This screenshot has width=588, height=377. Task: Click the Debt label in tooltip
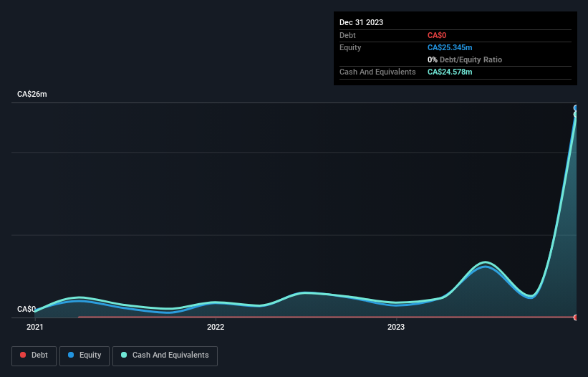(x=347, y=35)
